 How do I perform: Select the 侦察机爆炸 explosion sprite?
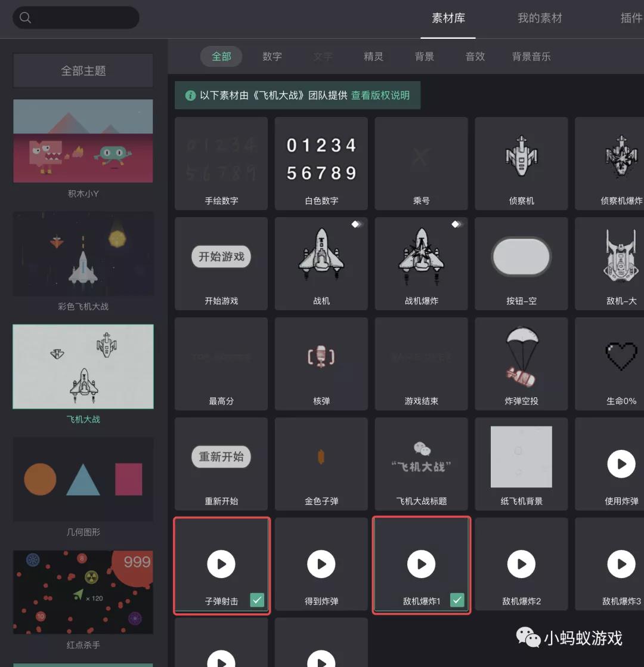tap(621, 156)
